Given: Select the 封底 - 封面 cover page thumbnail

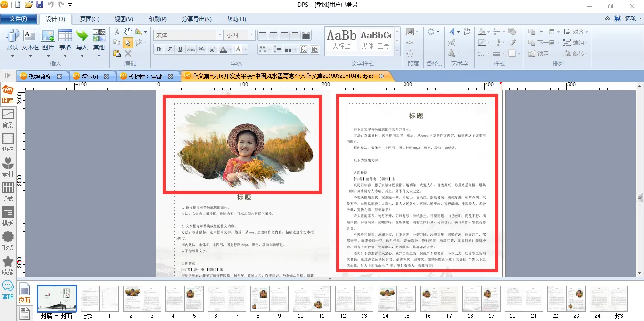Looking at the screenshot, I should (x=57, y=298).
